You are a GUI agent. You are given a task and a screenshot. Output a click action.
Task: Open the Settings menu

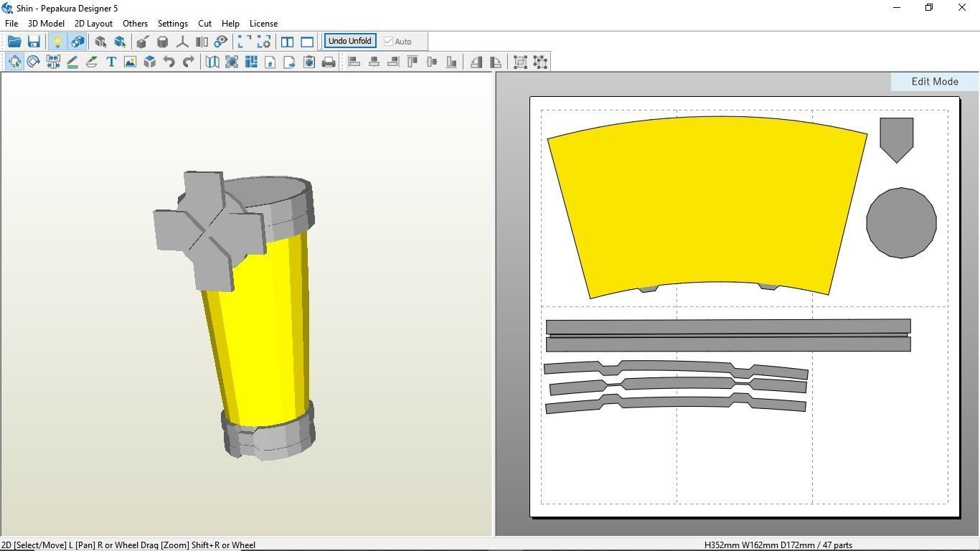click(172, 24)
